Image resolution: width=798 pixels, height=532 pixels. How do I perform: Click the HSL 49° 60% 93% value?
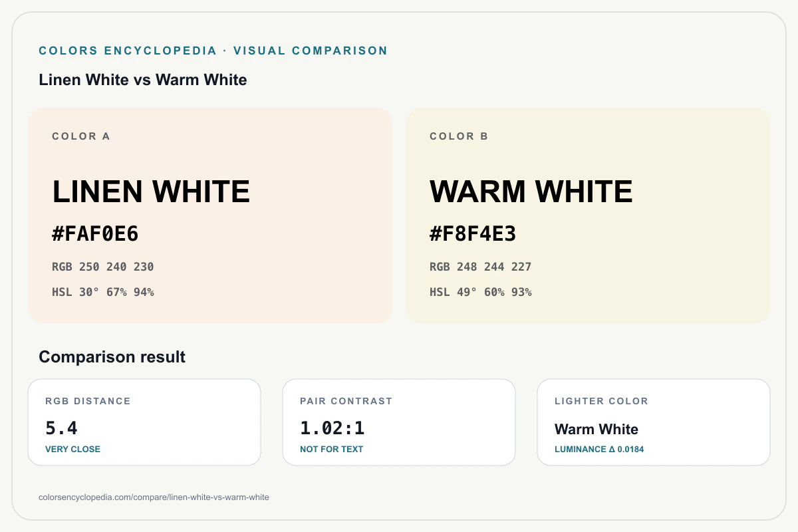(481, 292)
